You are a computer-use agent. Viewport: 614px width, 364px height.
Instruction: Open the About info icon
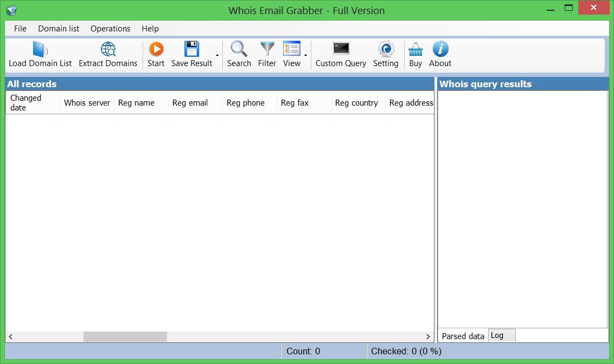coord(440,49)
